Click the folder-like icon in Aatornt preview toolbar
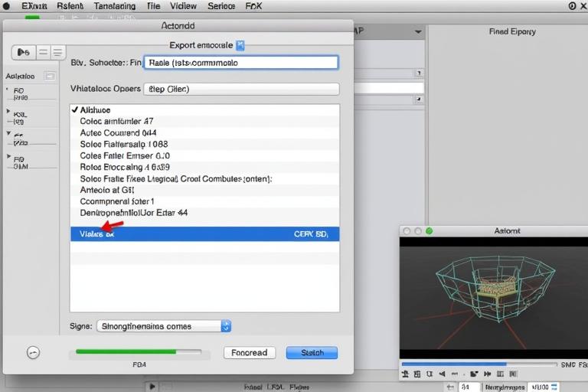Screen dimensions: 588x392 [474, 374]
